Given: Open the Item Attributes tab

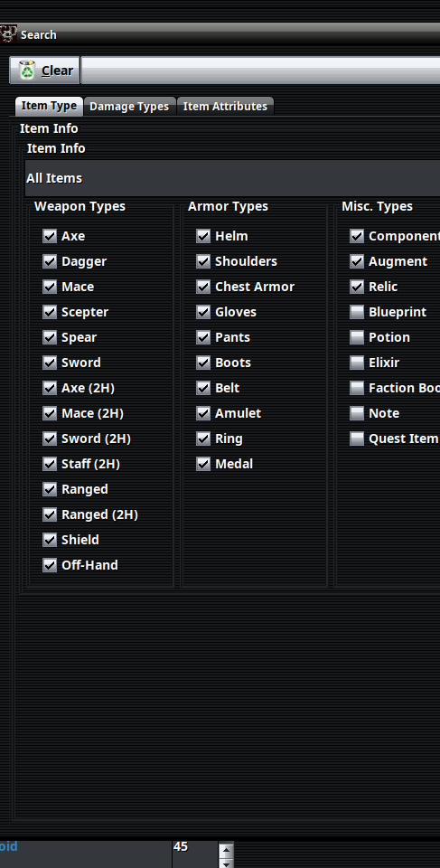Looking at the screenshot, I should click(225, 107).
